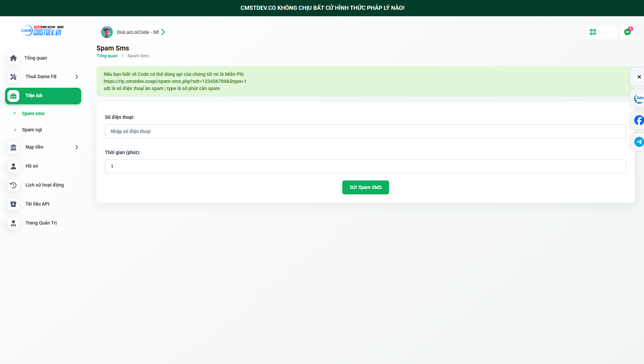The image size is (644, 364).
Task: Open the DoiLacLoiCode account dropdown
Action: [133, 32]
